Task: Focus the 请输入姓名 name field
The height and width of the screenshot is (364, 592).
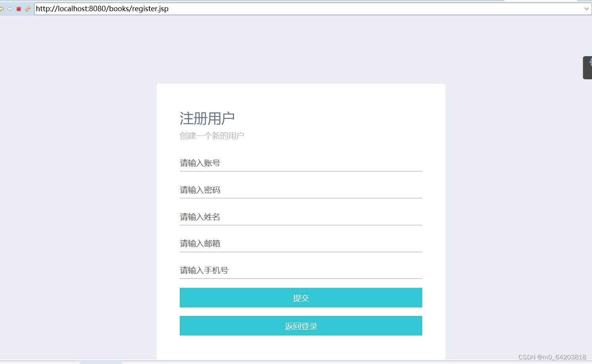Action: click(301, 217)
